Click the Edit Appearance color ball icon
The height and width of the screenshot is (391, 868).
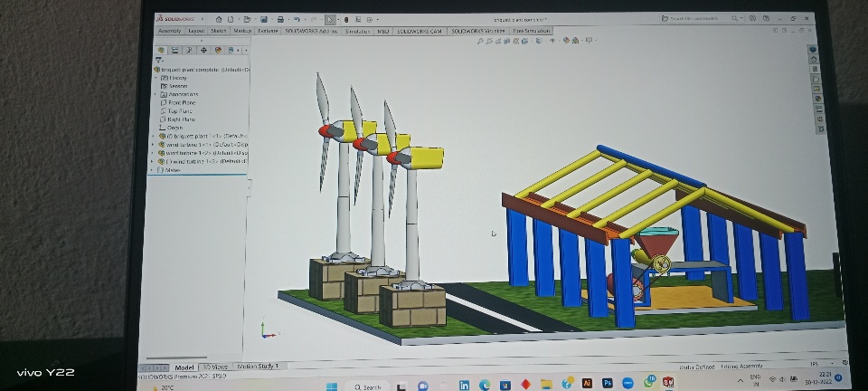tap(566, 41)
